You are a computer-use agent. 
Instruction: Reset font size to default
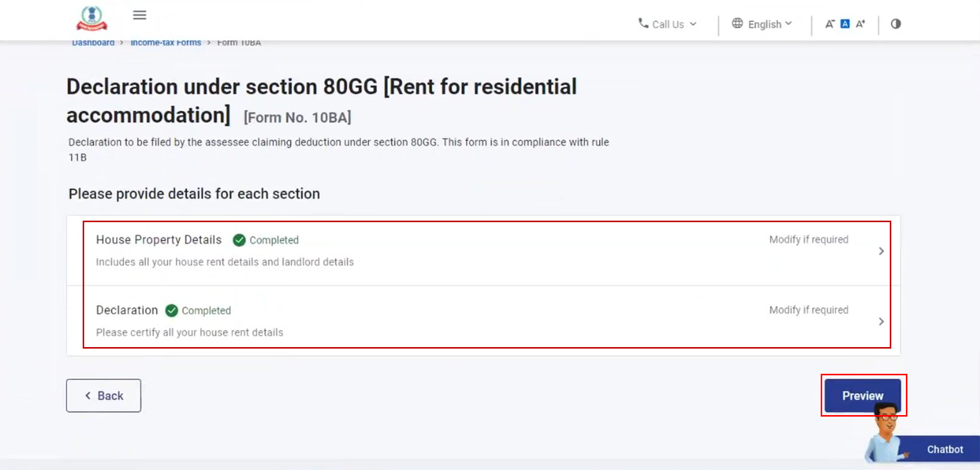(845, 24)
